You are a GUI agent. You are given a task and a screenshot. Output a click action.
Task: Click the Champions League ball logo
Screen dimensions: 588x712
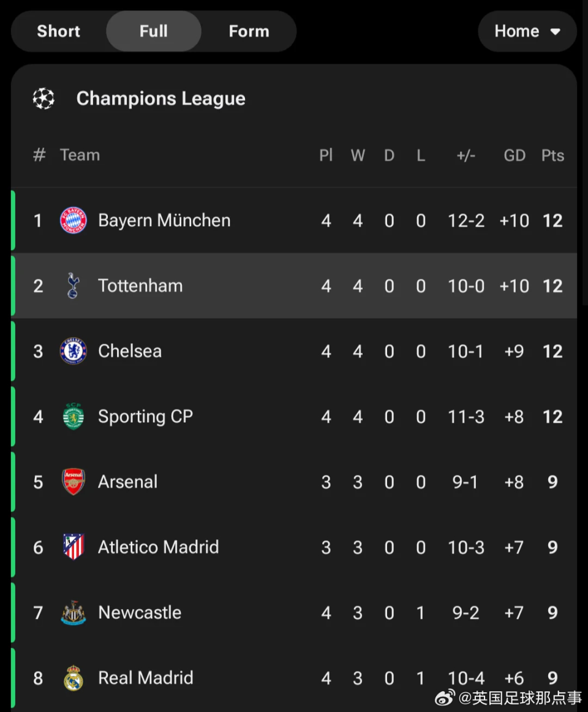click(x=43, y=99)
